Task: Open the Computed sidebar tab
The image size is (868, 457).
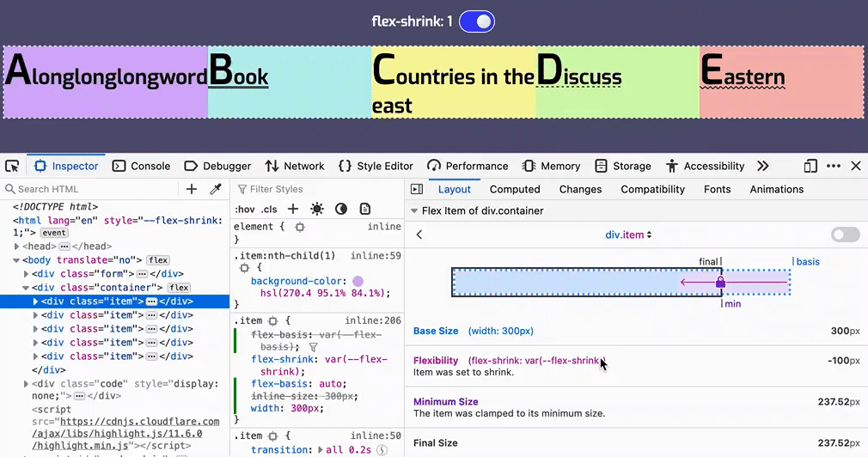Action: 515,189
